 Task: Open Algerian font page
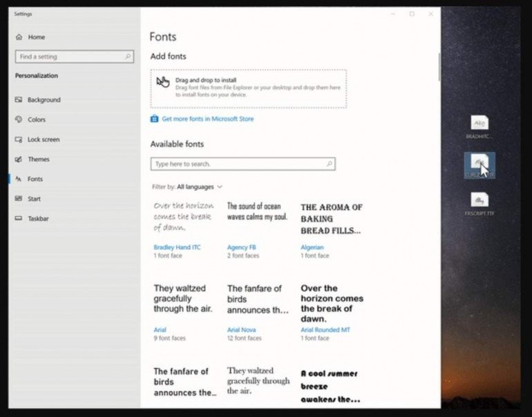coord(312,247)
